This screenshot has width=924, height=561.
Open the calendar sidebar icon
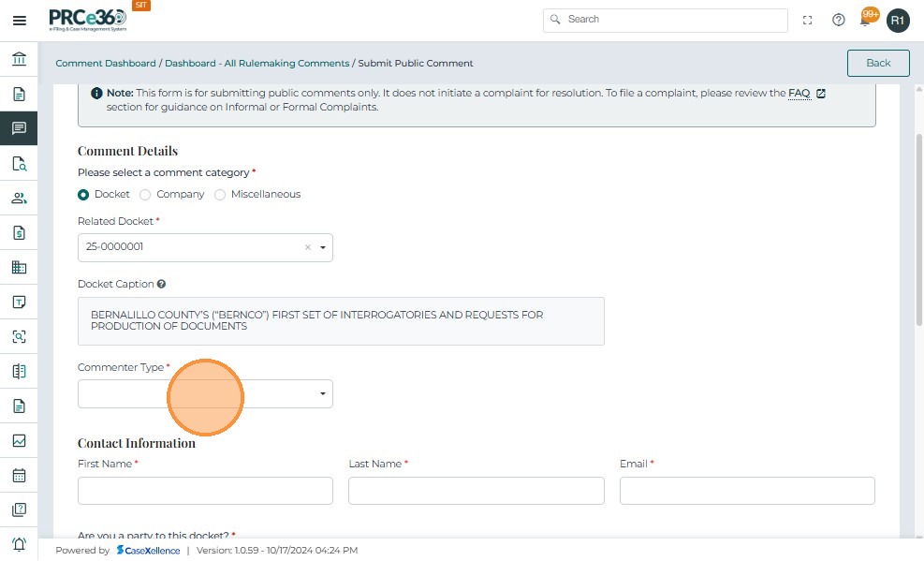point(19,475)
